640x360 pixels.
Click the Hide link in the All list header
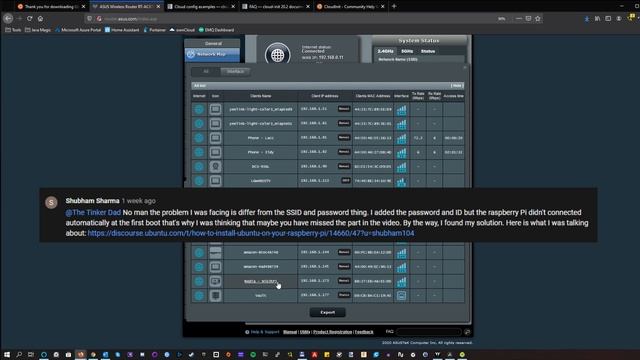tap(457, 86)
